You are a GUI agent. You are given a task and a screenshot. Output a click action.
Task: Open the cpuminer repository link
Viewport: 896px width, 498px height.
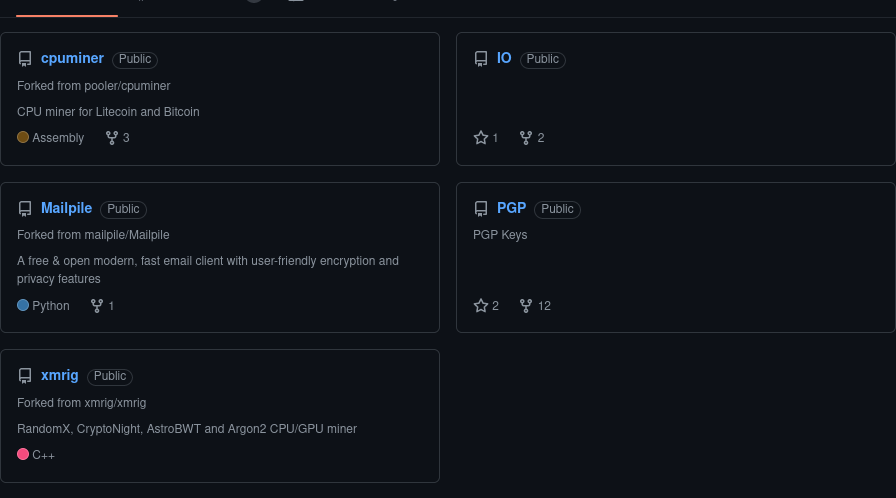[x=72, y=59]
